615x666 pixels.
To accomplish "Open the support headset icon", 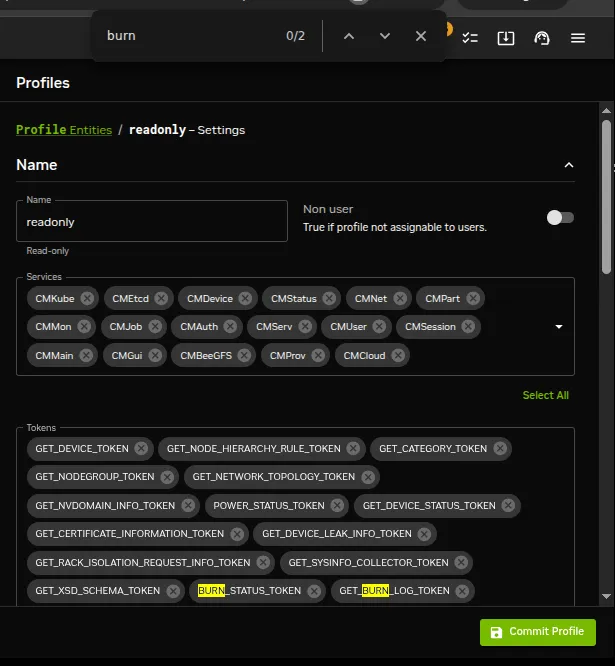I will (542, 38).
